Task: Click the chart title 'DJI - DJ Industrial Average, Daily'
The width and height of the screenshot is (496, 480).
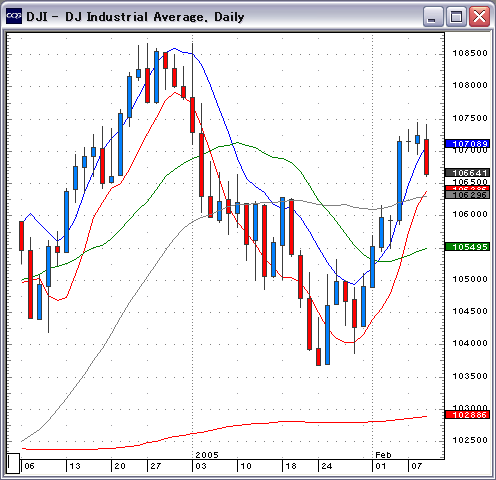Action: point(135,17)
